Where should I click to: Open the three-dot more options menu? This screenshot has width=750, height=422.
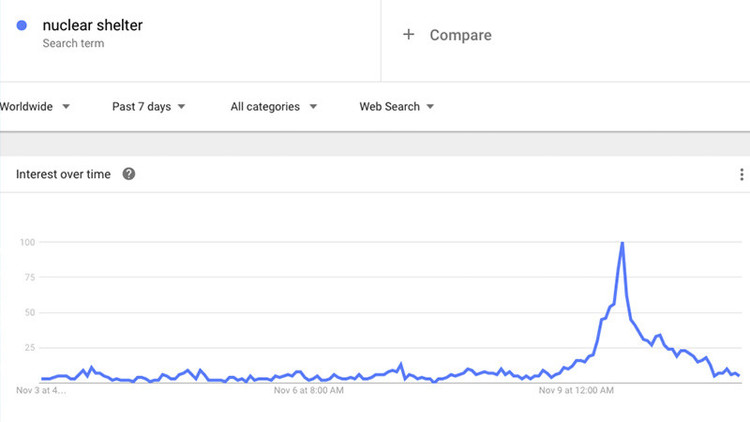click(x=741, y=175)
